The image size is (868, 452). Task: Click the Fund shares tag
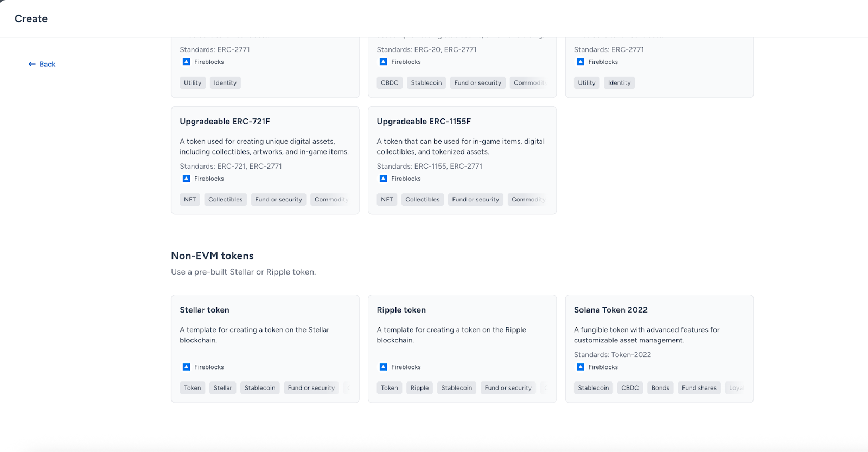pos(699,388)
